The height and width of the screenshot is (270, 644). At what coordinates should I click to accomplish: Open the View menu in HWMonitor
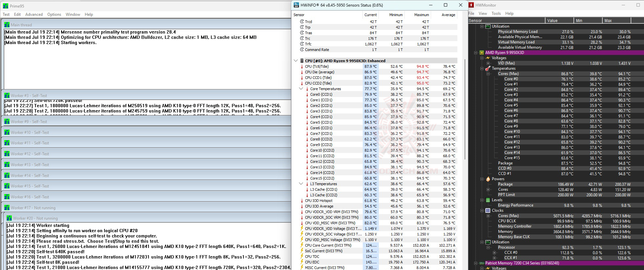(x=483, y=13)
